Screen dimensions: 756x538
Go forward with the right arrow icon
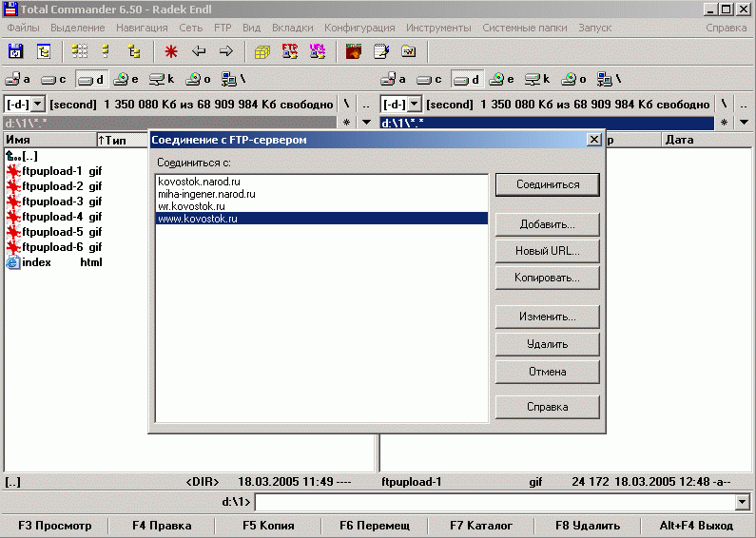[226, 51]
